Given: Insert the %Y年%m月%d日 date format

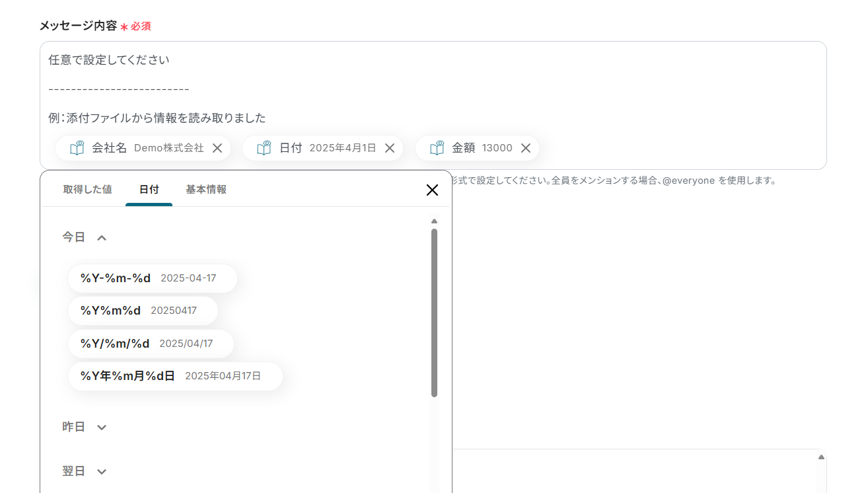Looking at the screenshot, I should click(x=175, y=376).
